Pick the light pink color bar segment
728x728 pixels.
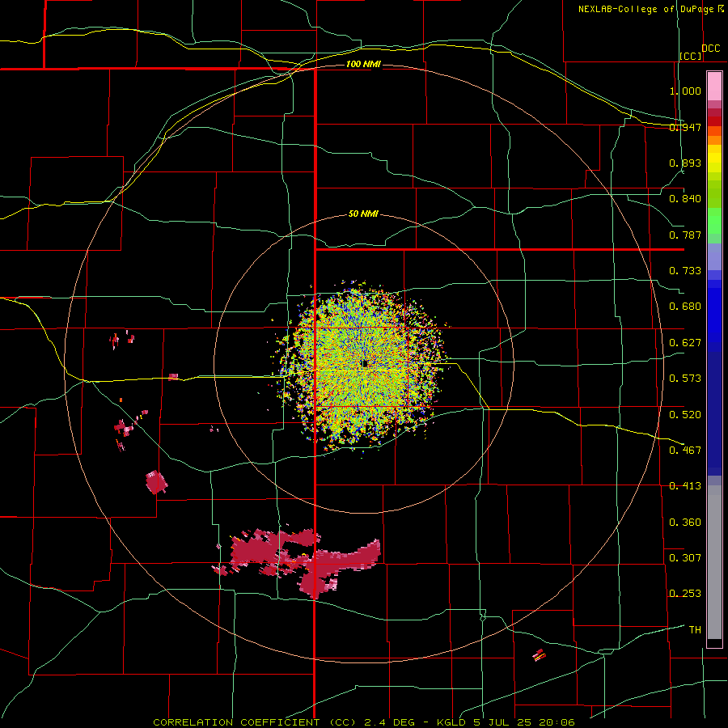coord(714,87)
